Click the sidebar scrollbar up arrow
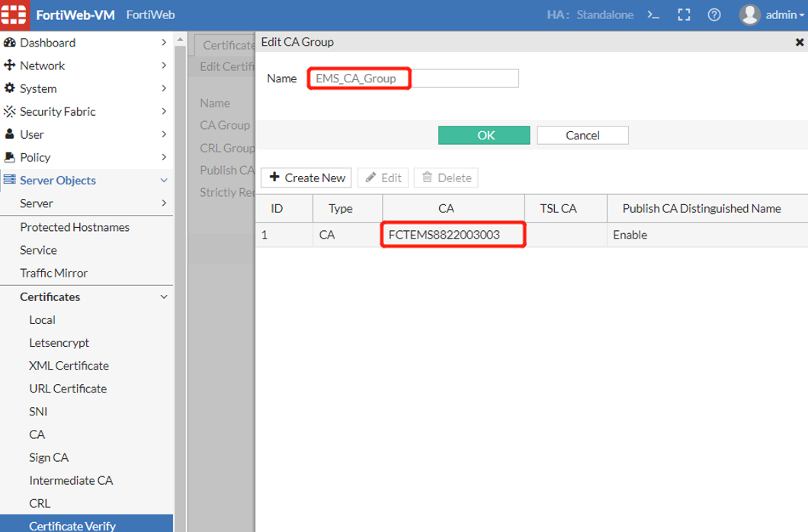The height and width of the screenshot is (532, 808). pos(180,39)
